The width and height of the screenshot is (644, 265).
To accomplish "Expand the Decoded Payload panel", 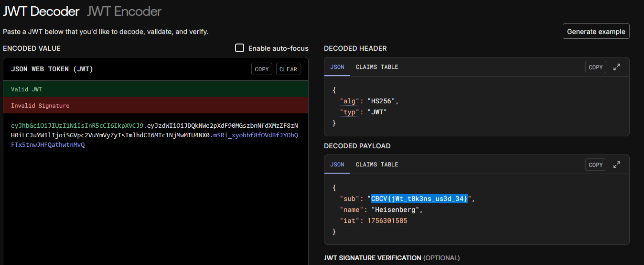I will (617, 165).
